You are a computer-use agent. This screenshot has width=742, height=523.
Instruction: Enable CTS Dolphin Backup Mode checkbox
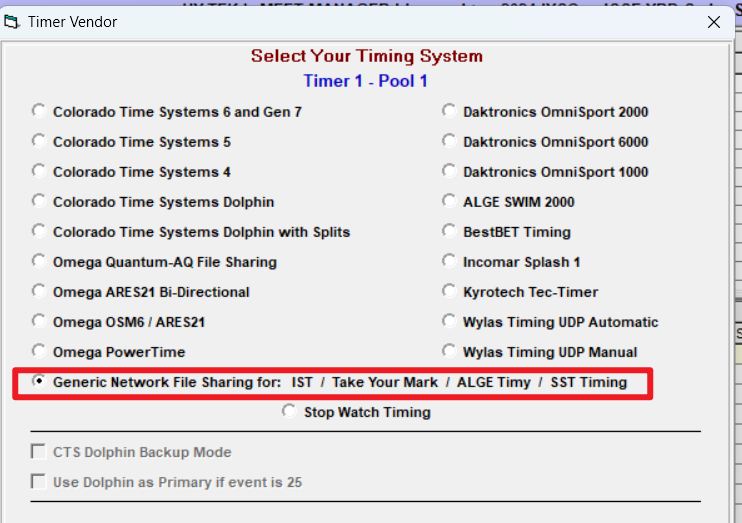click(39, 452)
